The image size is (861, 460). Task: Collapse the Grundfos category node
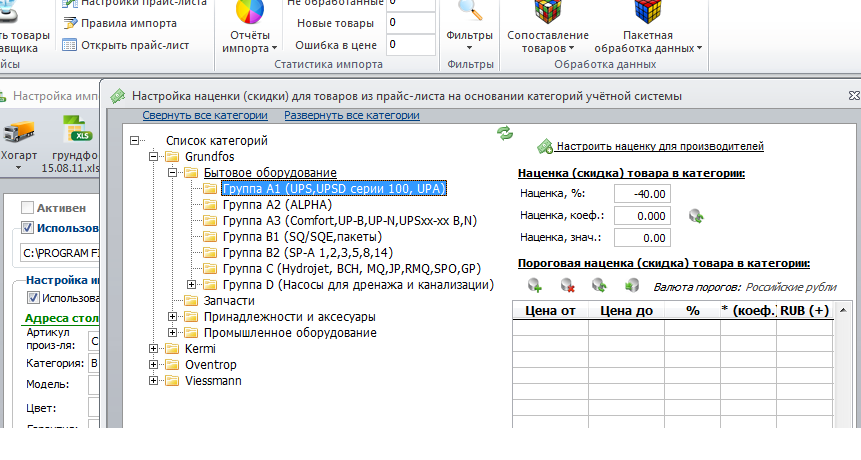pos(154,156)
